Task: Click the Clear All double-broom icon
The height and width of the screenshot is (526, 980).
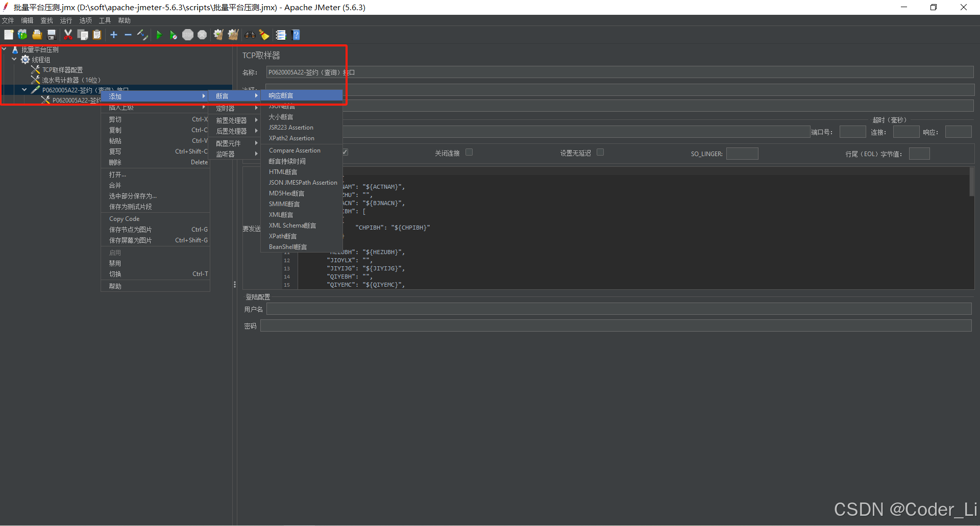Action: click(x=233, y=35)
